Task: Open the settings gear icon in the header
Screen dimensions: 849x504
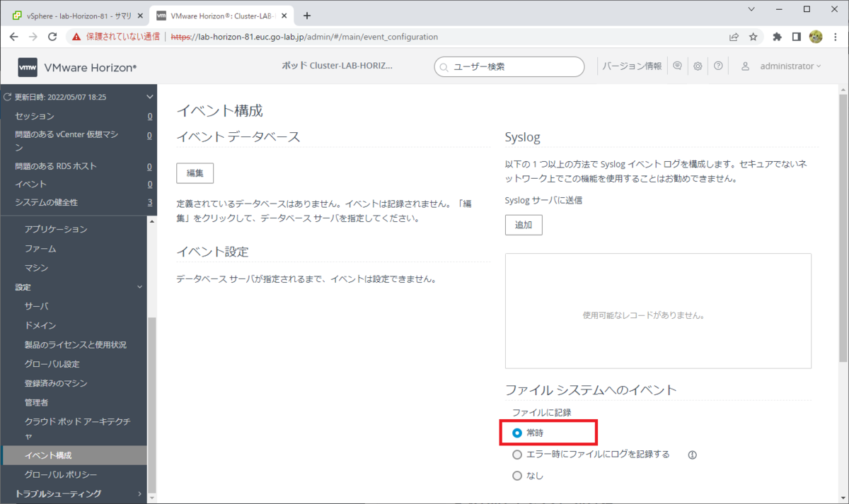Action: (x=698, y=66)
